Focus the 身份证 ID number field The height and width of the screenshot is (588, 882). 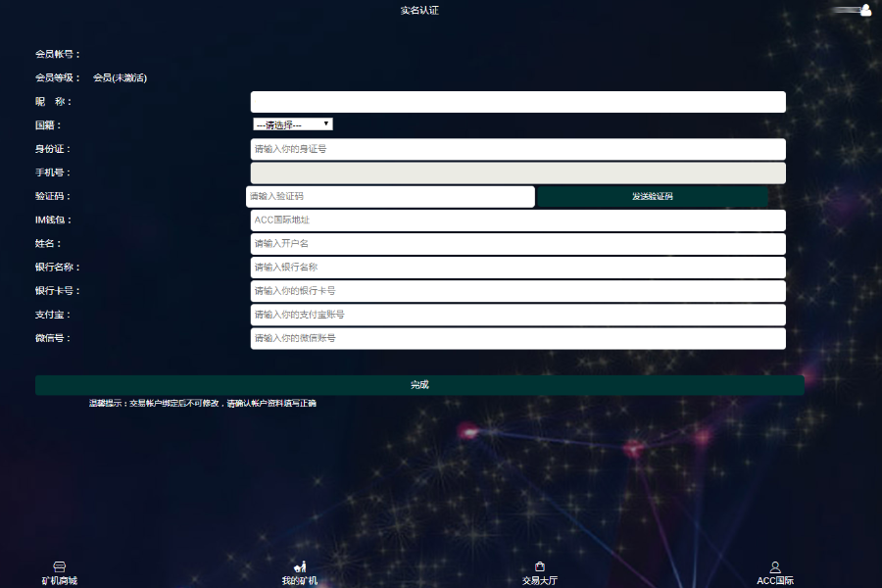click(518, 149)
